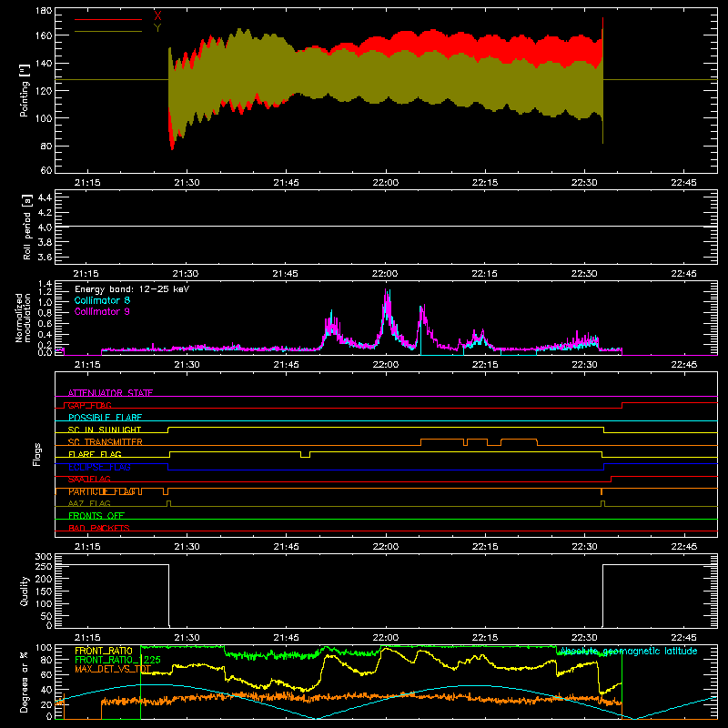Viewport: 728px width, 728px height.
Task: Click the 4.4 roll period tick
Action: coord(45,197)
